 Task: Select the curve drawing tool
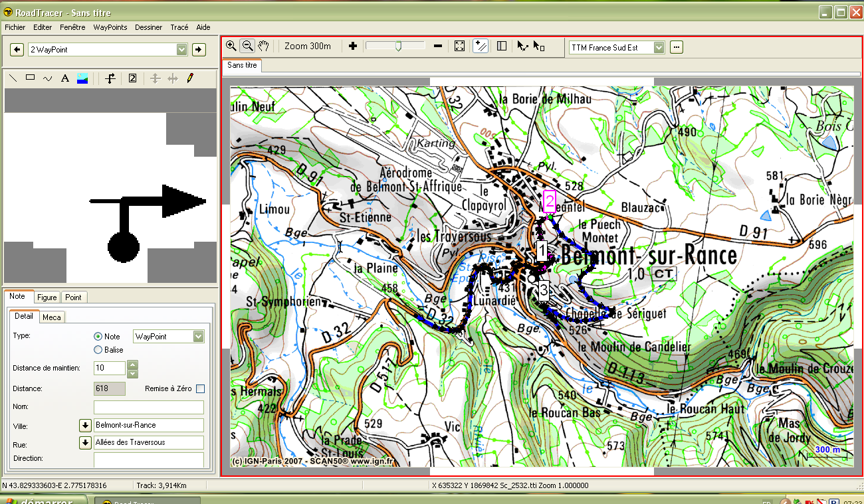click(x=47, y=78)
